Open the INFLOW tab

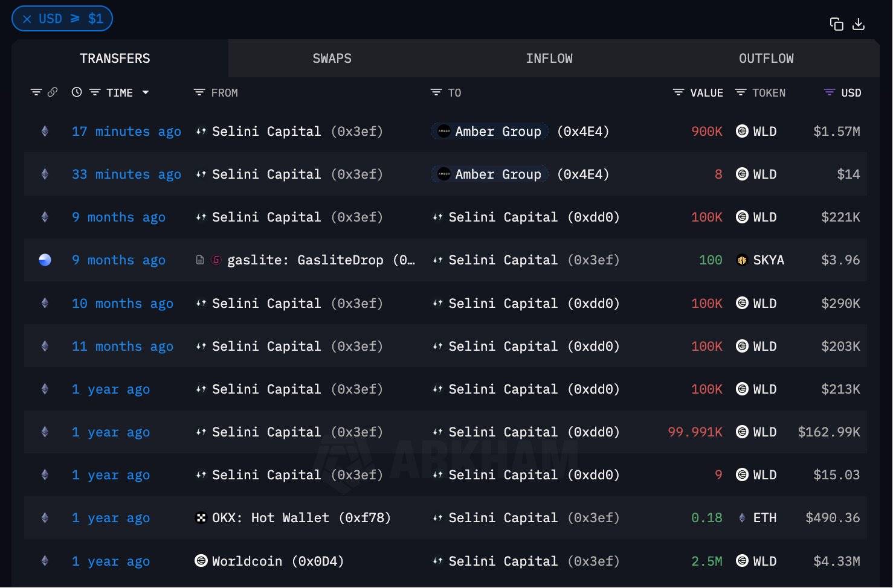[x=549, y=59]
